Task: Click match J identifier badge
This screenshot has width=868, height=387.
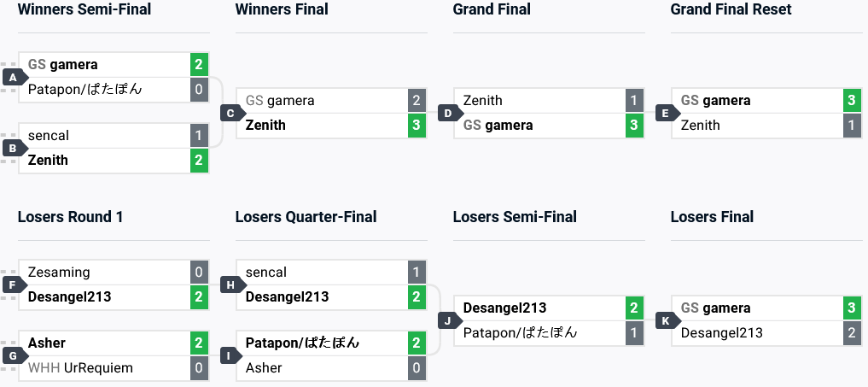Action: click(x=447, y=320)
